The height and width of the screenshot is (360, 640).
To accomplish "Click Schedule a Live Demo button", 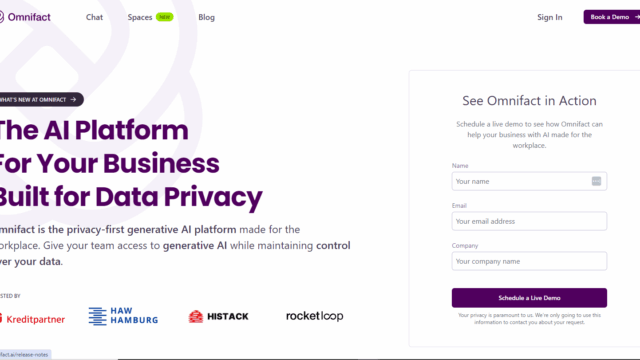I will click(529, 298).
